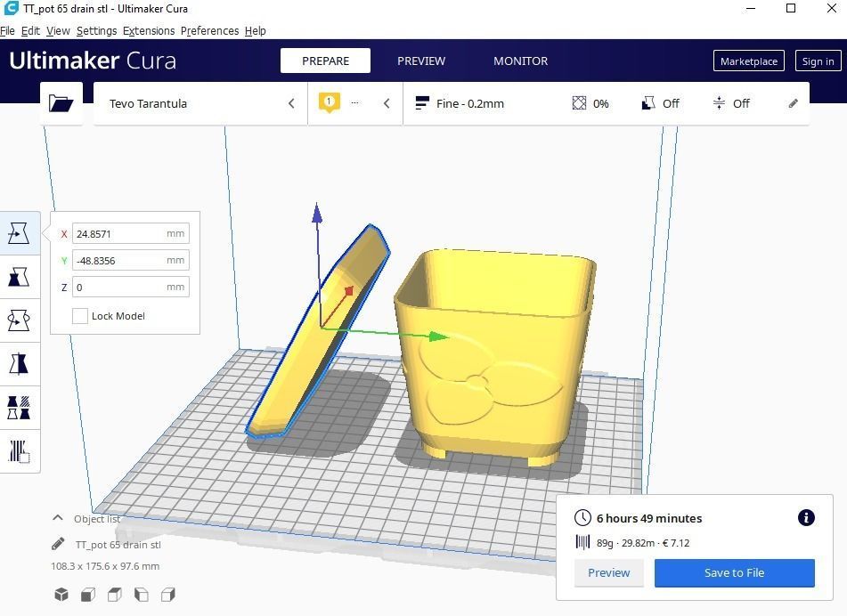Click pencil icon beside TT_pot 65 drain stl
The width and height of the screenshot is (847, 616).
pyautogui.click(x=59, y=544)
